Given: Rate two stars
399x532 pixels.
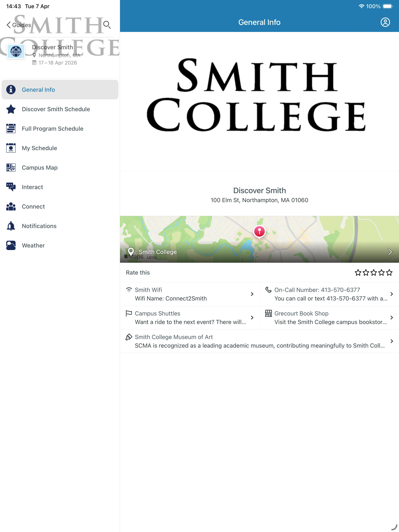Looking at the screenshot, I should point(366,272).
